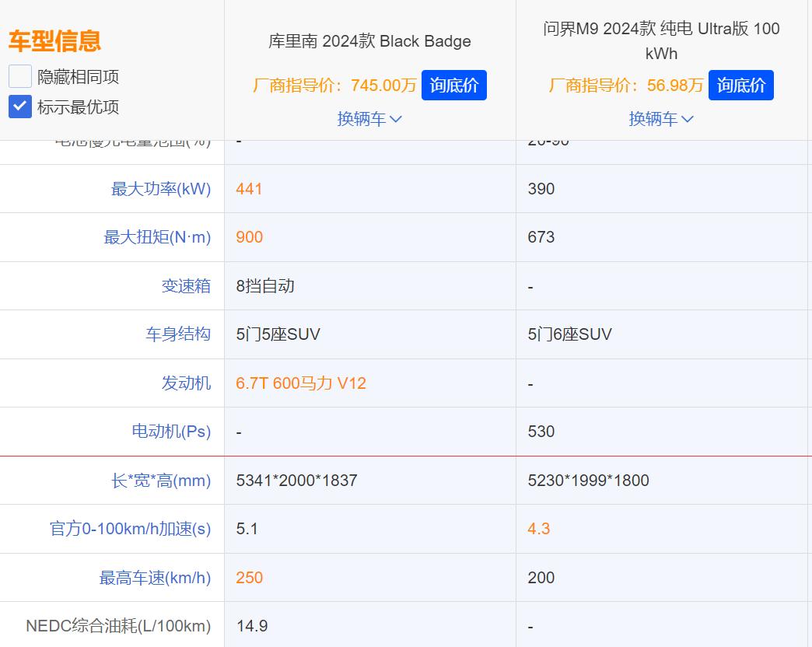The image size is (812, 647).
Task: Select the 441 max power value
Action: [x=249, y=189]
